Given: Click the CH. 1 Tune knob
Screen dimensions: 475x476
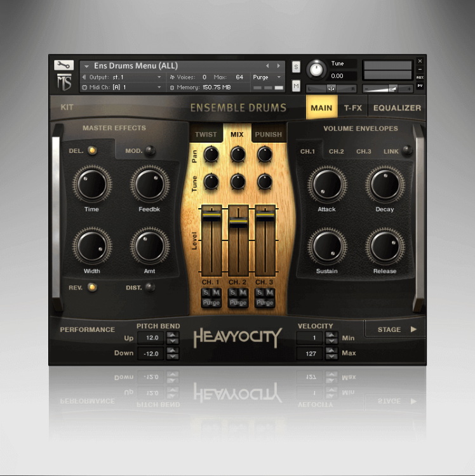Looking at the screenshot, I should coord(211,182).
